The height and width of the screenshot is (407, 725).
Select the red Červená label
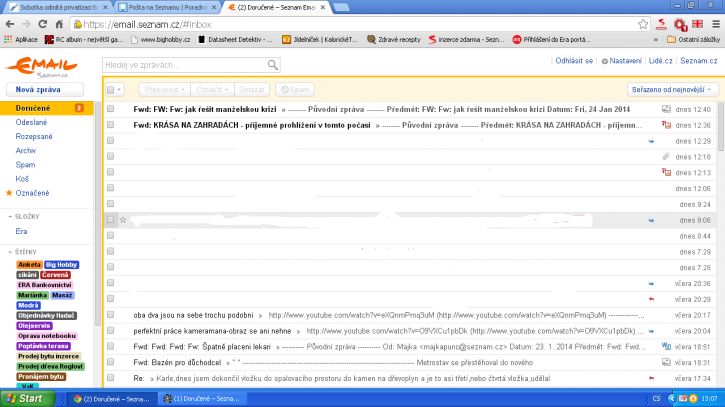pos(55,275)
